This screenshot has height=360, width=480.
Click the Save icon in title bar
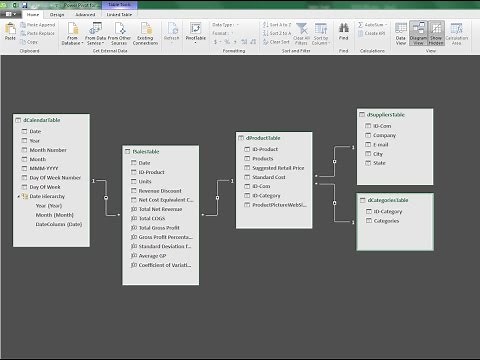[x=24, y=5]
